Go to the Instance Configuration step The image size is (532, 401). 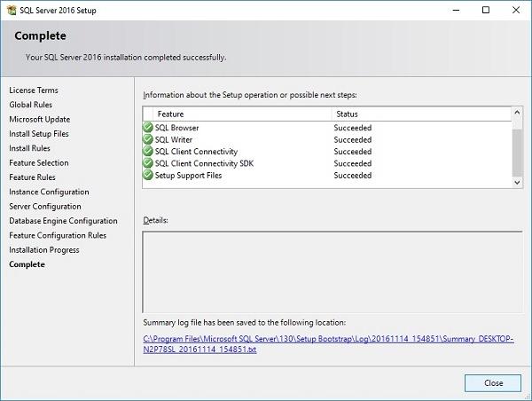(x=49, y=192)
